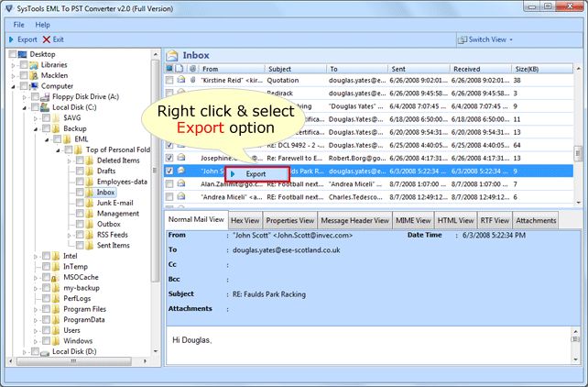Click the Deleted Items folder icon
The image size is (588, 387).
pyautogui.click(x=89, y=160)
